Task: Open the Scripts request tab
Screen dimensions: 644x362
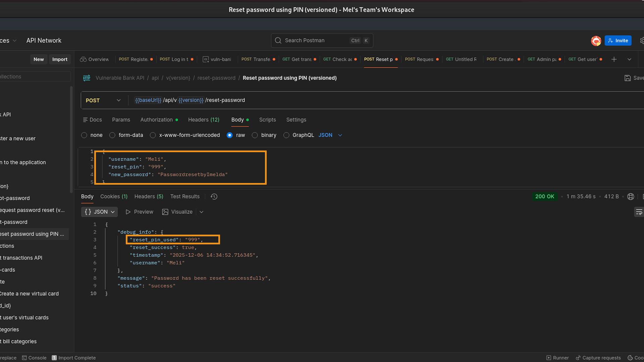Action: point(267,120)
